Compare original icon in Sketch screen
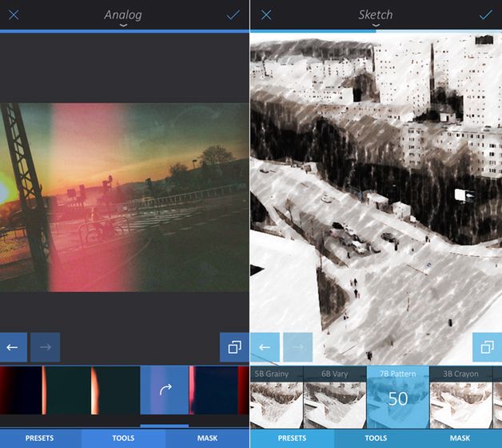Viewport: 502px width, 448px height. click(x=488, y=347)
